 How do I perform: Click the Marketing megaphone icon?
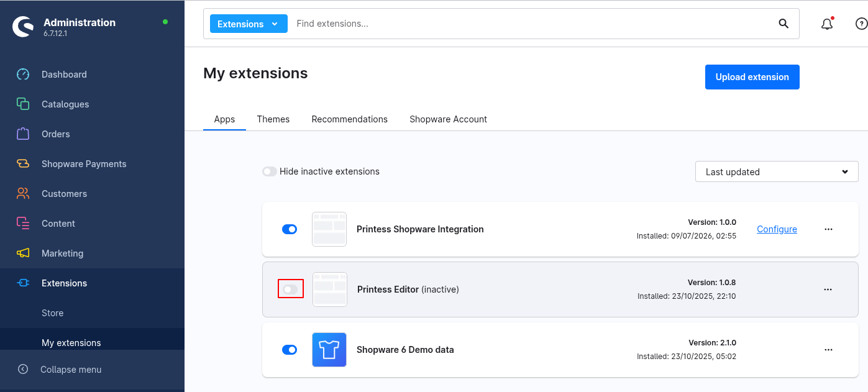(23, 253)
